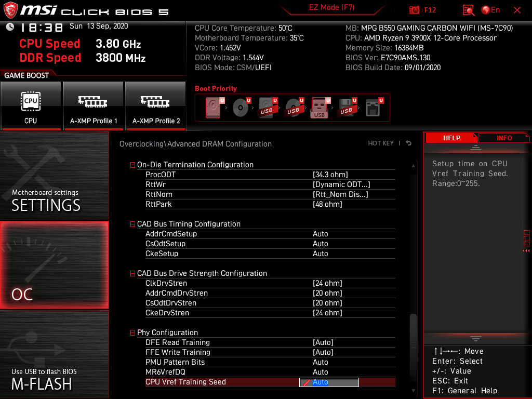Select the PMU Pattern Bits value
532x399 pixels.
(320, 362)
